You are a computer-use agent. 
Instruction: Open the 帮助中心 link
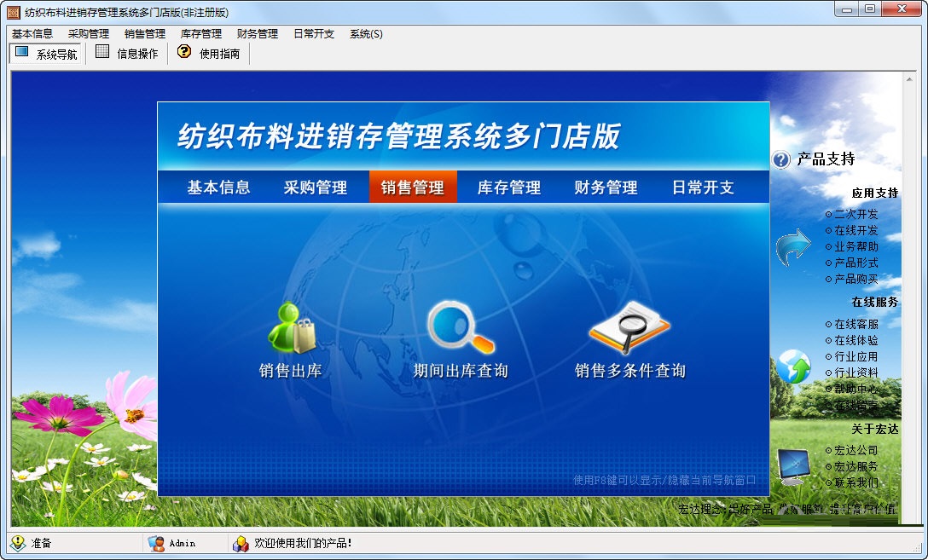[855, 389]
